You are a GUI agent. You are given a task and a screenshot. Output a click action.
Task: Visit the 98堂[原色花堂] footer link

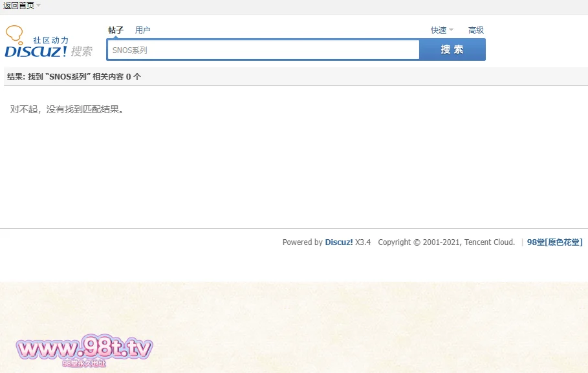(554, 242)
